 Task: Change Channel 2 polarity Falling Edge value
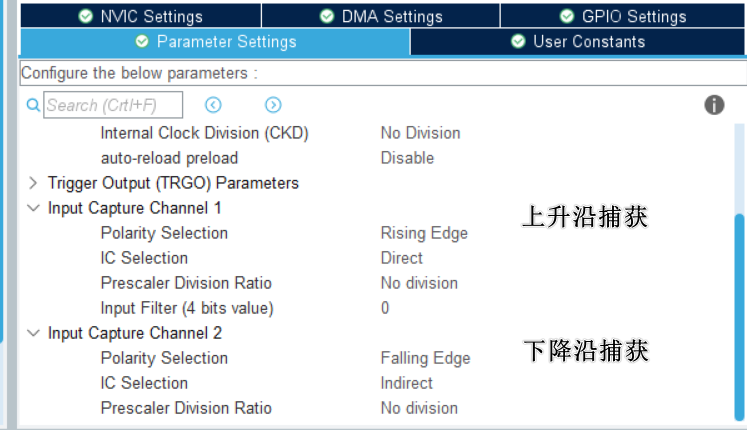point(425,358)
